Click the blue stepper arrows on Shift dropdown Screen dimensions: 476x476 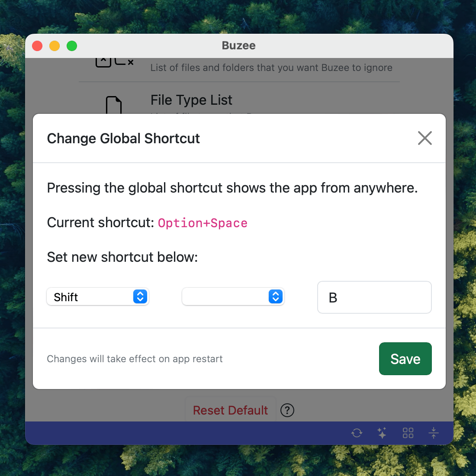coord(140,297)
